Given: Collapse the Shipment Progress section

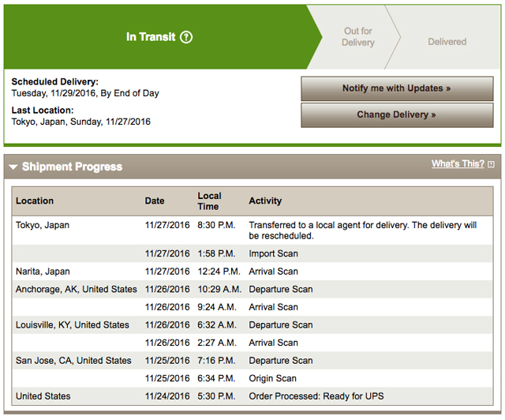Looking at the screenshot, I should coord(13,167).
